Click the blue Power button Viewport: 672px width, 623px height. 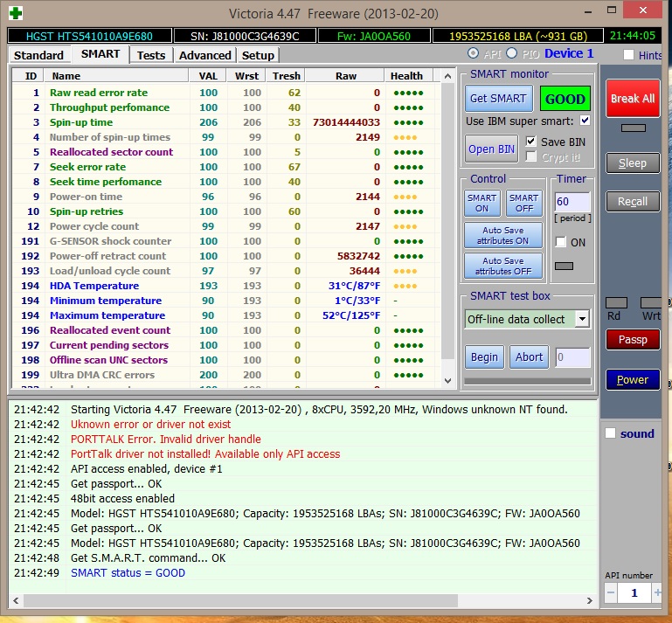click(633, 379)
